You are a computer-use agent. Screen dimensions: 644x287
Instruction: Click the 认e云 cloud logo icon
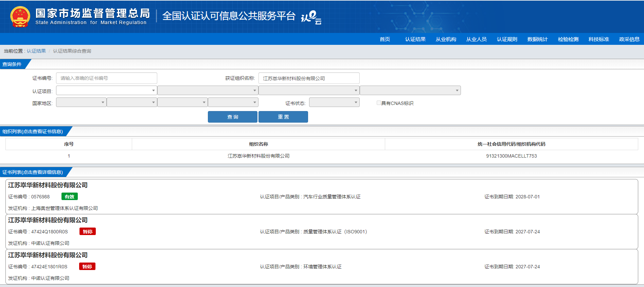tap(311, 17)
